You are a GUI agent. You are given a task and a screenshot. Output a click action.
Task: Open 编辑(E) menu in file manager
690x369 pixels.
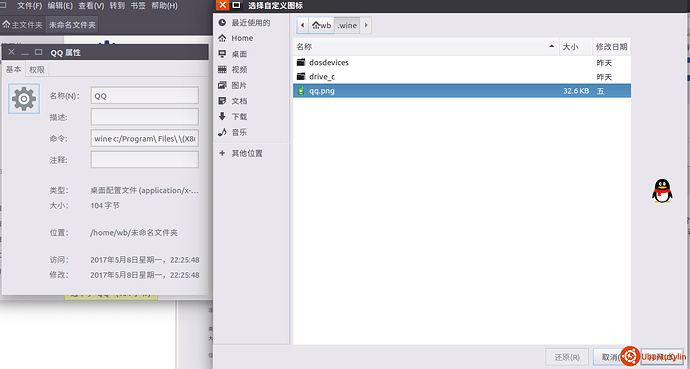[60, 6]
